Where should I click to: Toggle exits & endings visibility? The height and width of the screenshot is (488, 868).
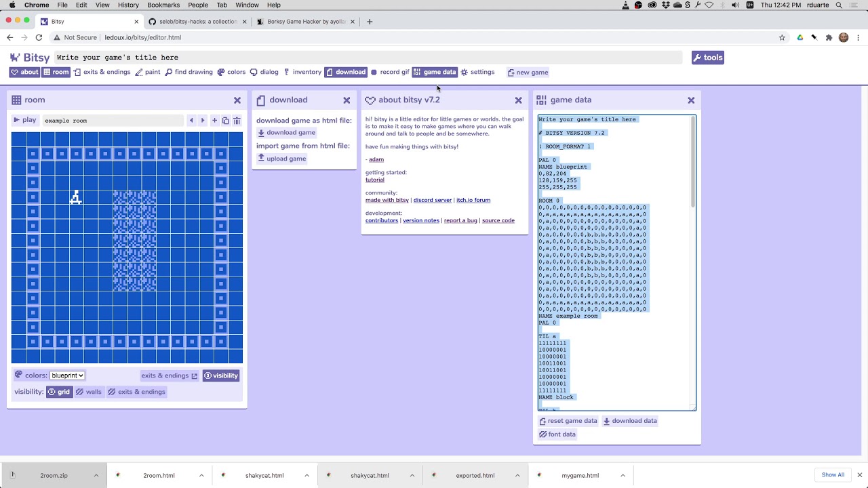pos(137,392)
